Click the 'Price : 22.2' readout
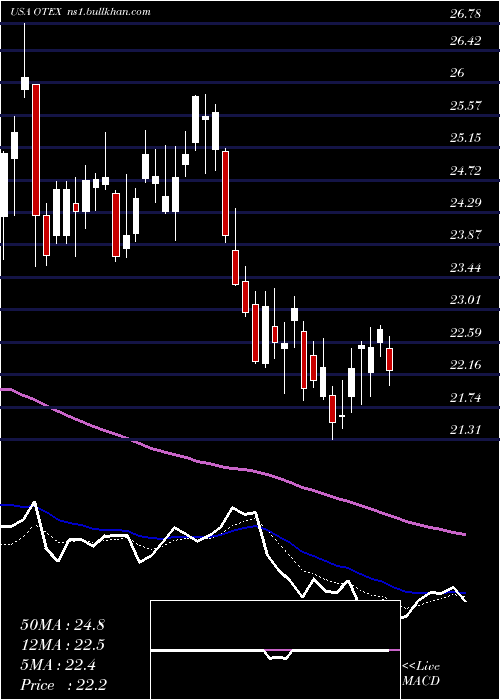This screenshot has height=700, width=500. [x=62, y=685]
